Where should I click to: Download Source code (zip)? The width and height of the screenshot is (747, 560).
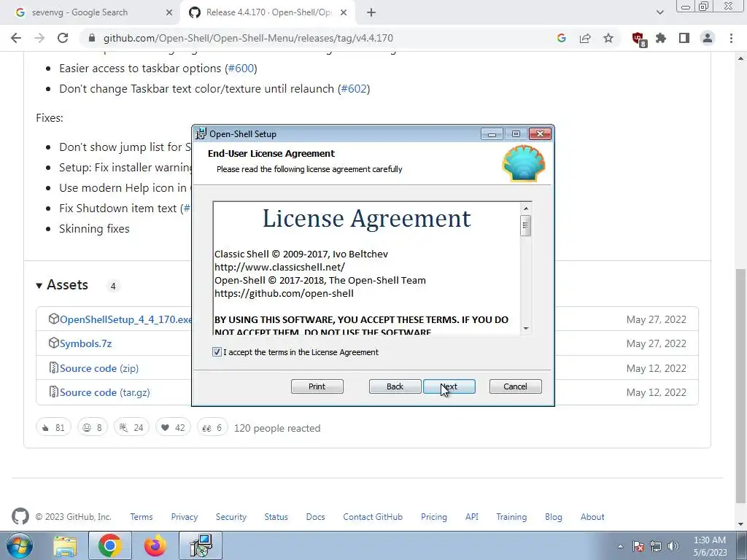[x=98, y=368]
